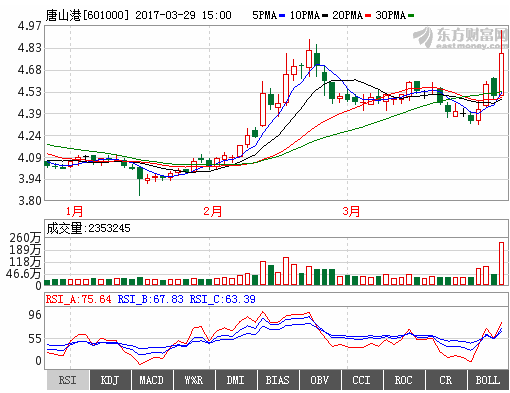Click the 20PMA legend label
This screenshot has height=393, width=510.
point(348,15)
